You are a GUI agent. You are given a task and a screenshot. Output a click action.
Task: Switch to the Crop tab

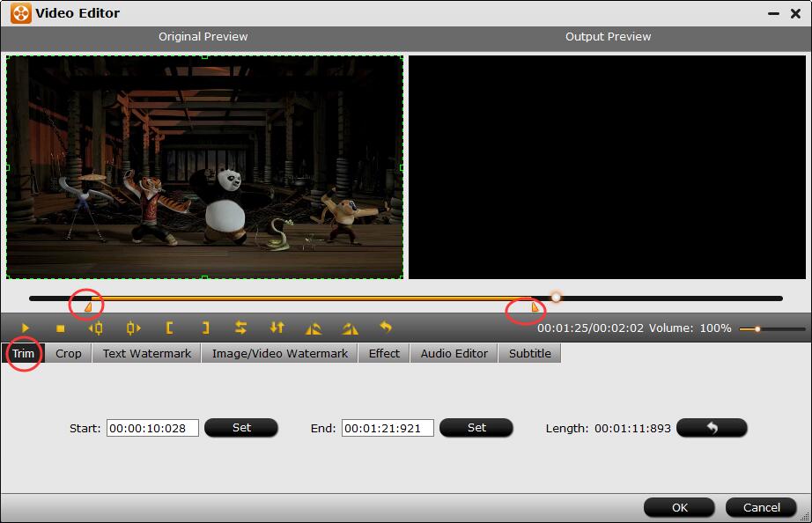point(69,353)
